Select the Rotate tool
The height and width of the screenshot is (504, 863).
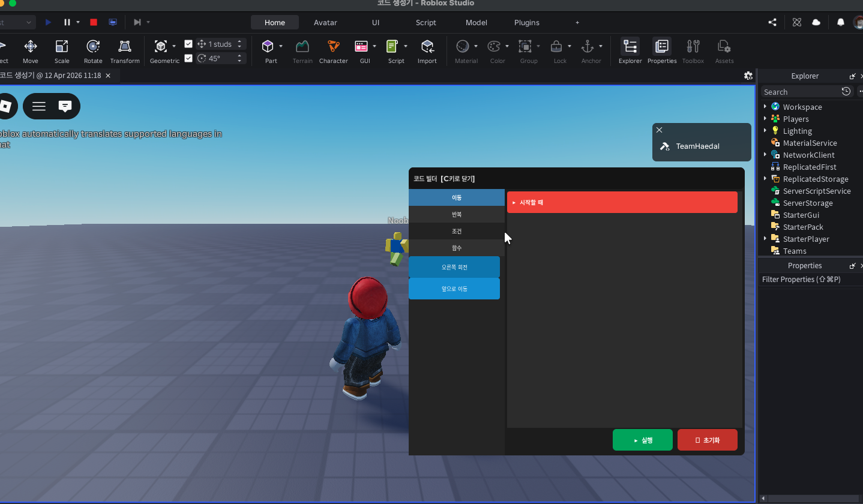pyautogui.click(x=93, y=52)
